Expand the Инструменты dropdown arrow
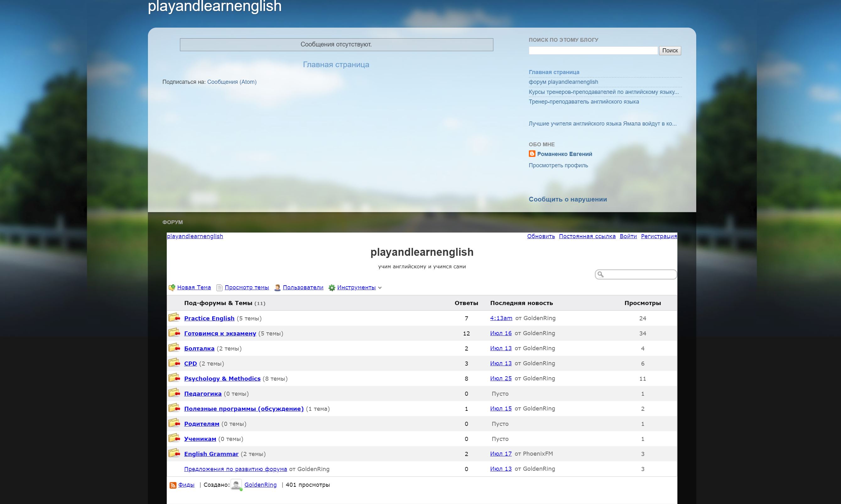Viewport: 841px width, 504px height. point(380,288)
